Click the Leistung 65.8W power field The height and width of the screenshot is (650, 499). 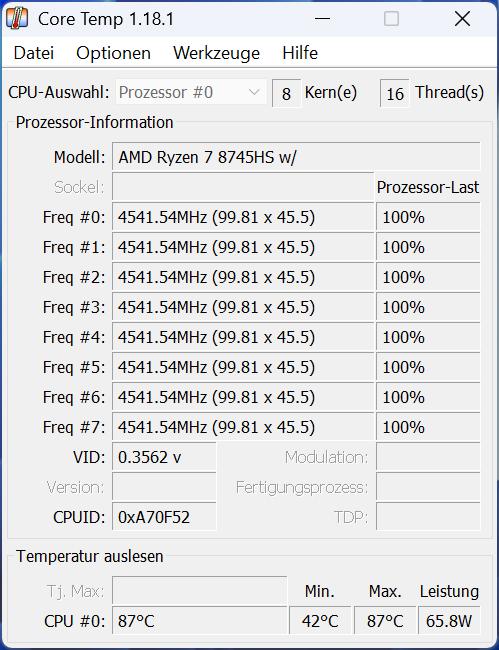click(449, 621)
